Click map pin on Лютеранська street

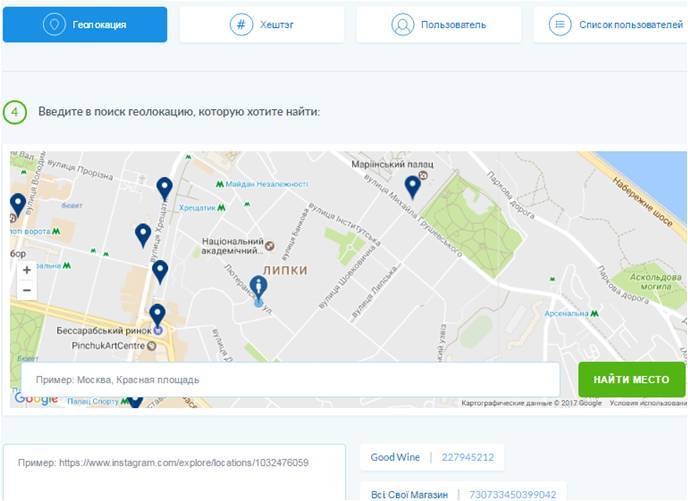[259, 288]
